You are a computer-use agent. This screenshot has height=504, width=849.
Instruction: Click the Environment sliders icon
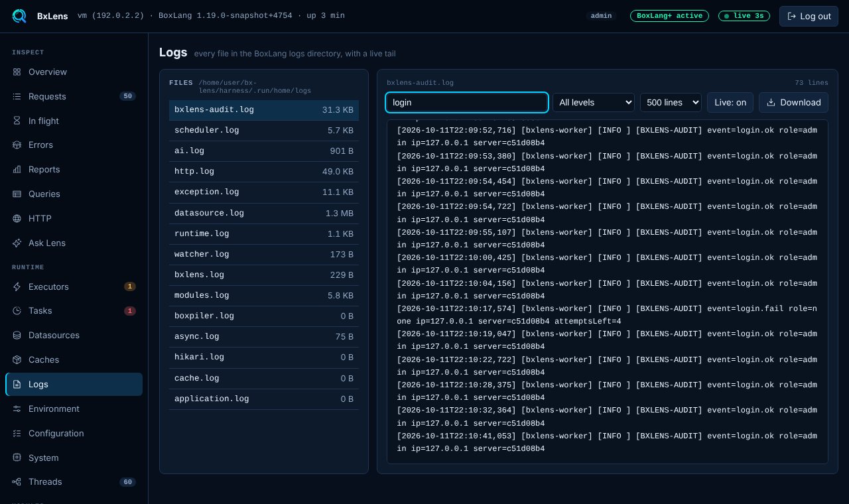pos(17,409)
